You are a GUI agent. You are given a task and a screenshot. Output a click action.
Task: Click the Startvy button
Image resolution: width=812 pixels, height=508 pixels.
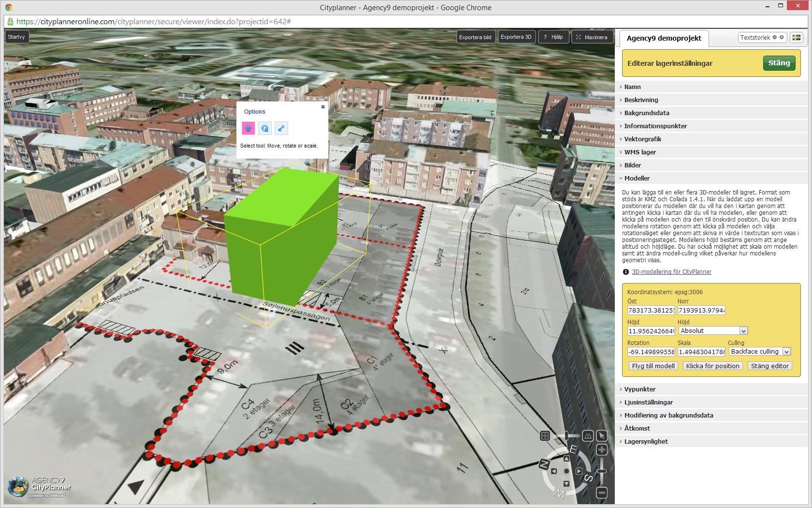[x=16, y=37]
